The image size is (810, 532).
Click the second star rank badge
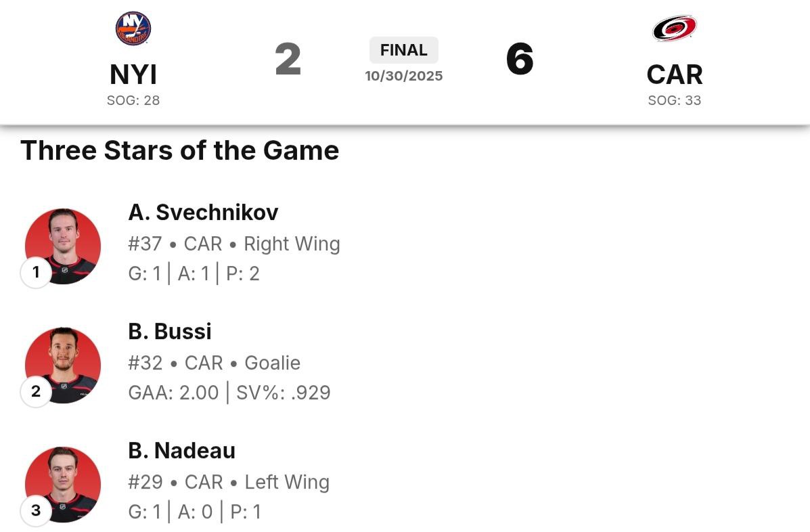click(x=36, y=391)
